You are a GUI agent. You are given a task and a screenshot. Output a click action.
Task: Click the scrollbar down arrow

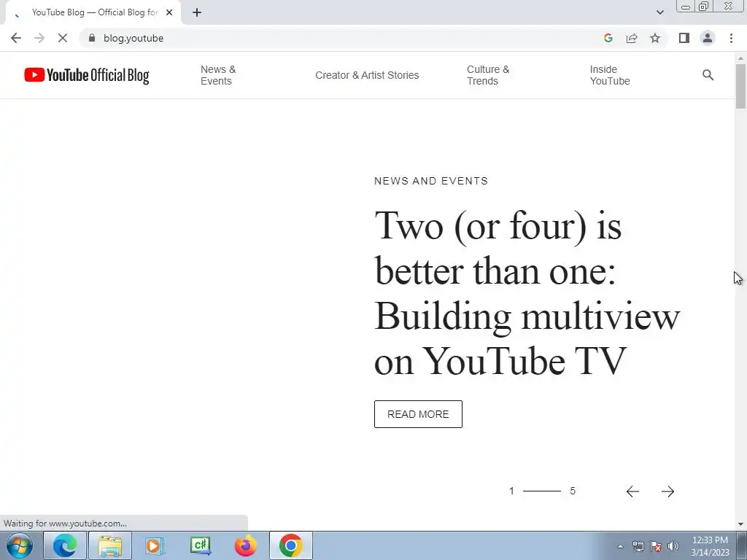point(740,524)
